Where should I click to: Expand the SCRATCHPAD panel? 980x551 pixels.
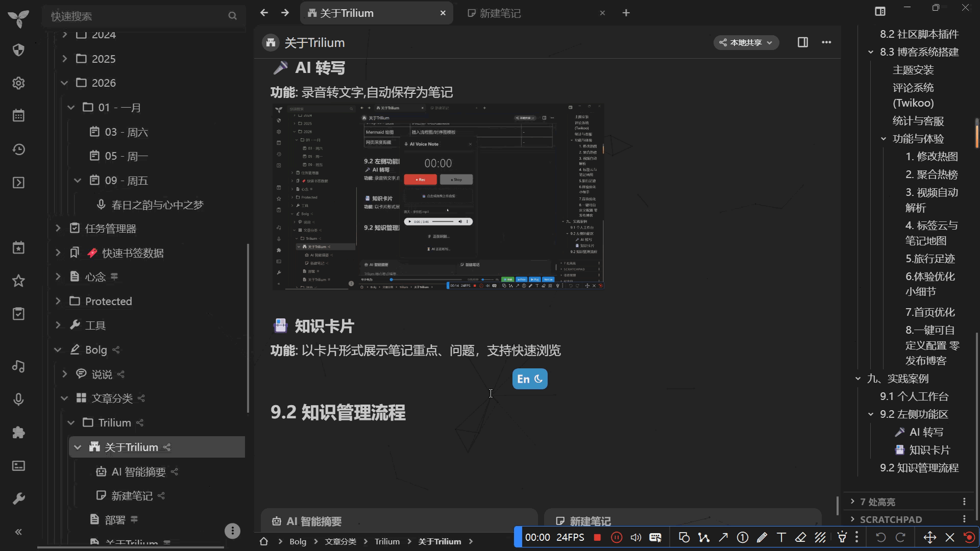pyautogui.click(x=852, y=519)
